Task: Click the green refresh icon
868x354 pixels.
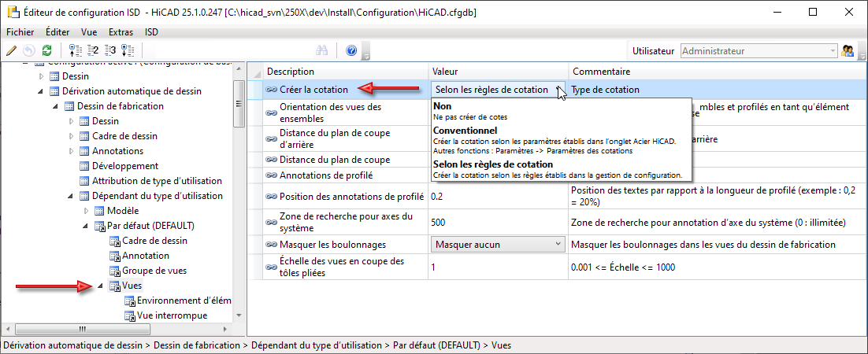Action: click(x=46, y=51)
